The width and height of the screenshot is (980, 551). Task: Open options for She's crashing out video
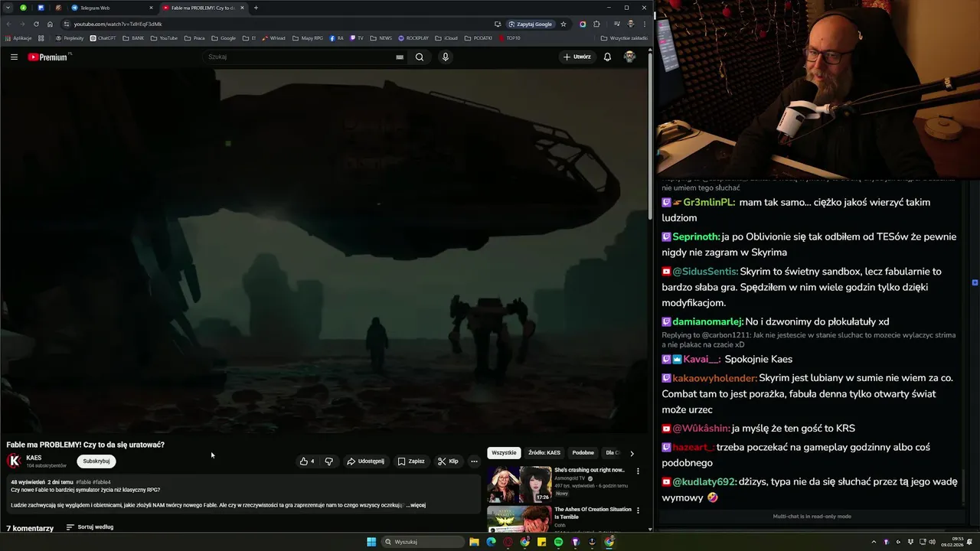[638, 471]
